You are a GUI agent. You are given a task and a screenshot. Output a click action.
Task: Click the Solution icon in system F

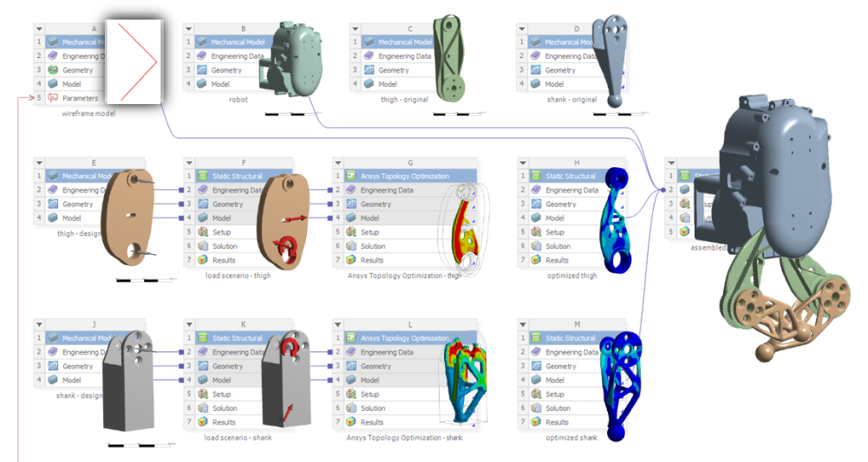(203, 246)
